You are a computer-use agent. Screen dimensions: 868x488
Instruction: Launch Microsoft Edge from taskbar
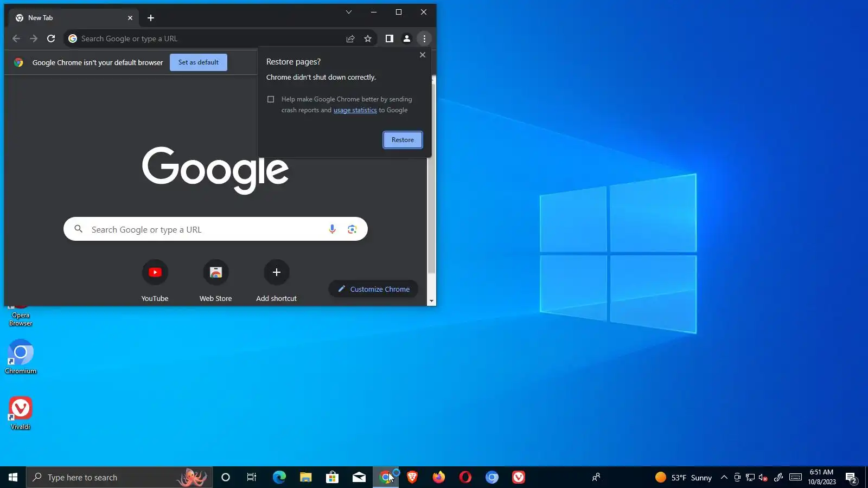[x=279, y=477]
